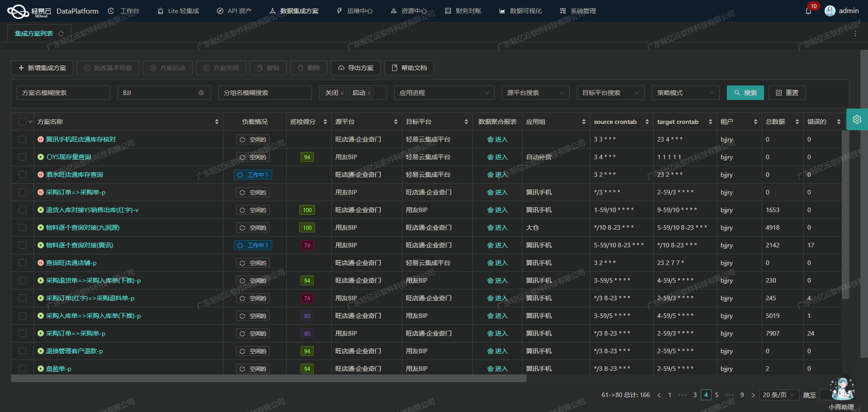Image resolution: width=868 pixels, height=412 pixels.
Task: Select the 集成方案列表 tab
Action: tap(34, 33)
